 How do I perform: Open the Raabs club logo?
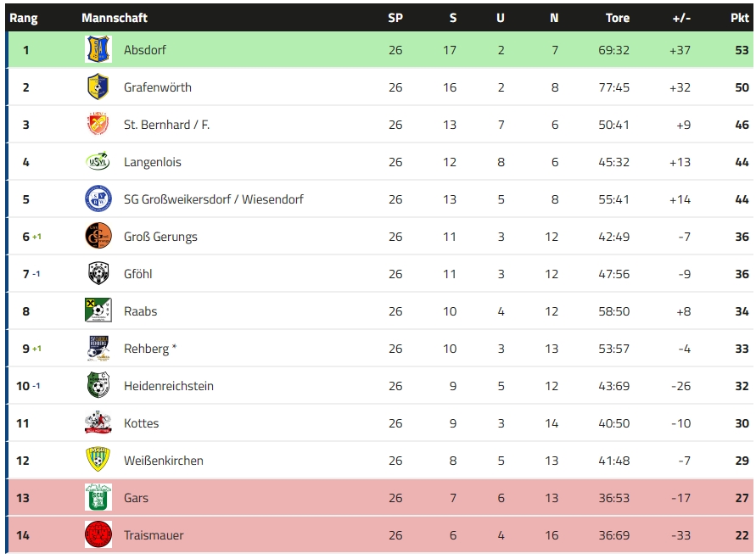pos(98,310)
